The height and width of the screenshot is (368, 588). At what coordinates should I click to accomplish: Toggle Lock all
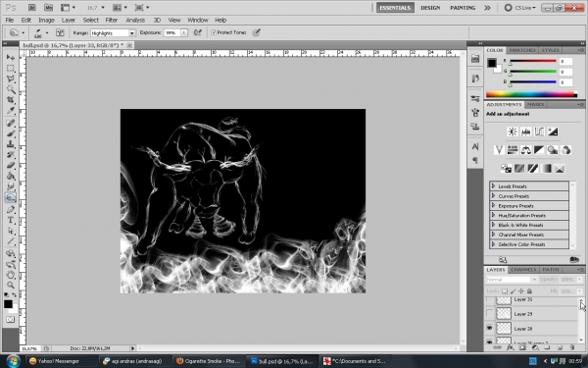point(529,291)
